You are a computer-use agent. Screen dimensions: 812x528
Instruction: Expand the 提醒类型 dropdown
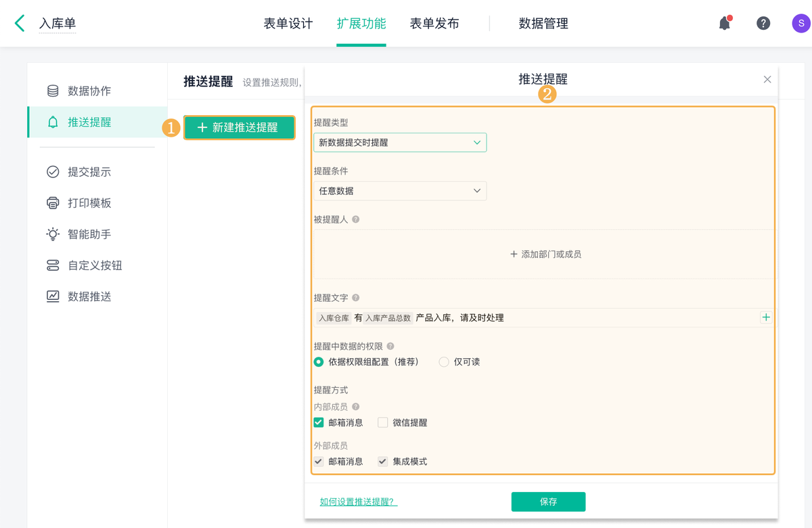[400, 143]
